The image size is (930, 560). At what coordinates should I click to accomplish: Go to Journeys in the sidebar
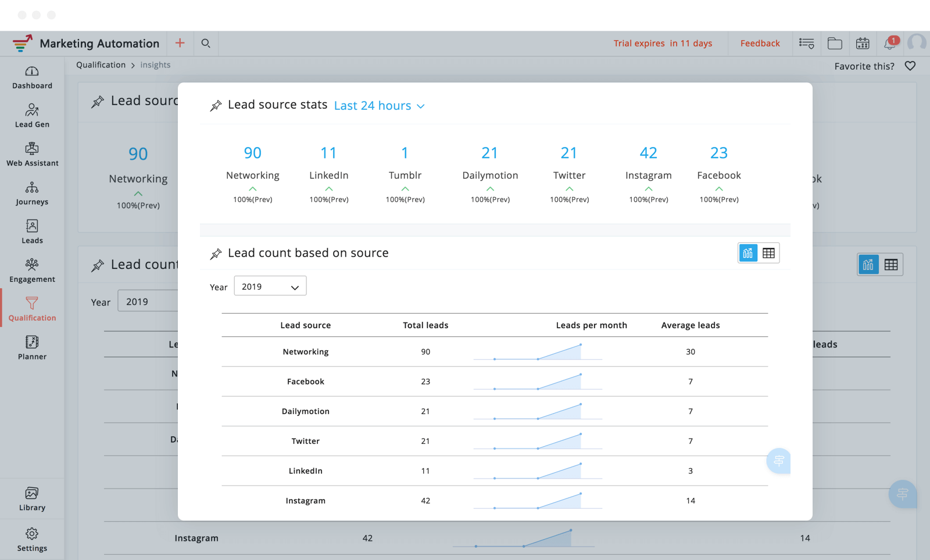pyautogui.click(x=32, y=194)
